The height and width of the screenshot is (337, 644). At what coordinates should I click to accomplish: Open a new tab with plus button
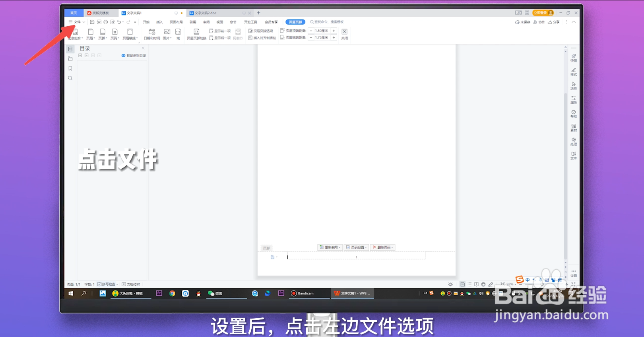pyautogui.click(x=259, y=13)
